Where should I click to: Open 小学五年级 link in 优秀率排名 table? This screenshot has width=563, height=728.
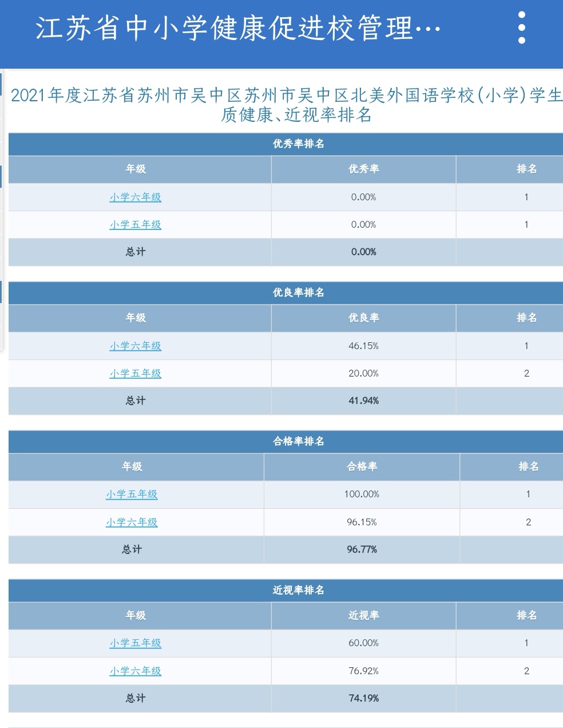[136, 224]
